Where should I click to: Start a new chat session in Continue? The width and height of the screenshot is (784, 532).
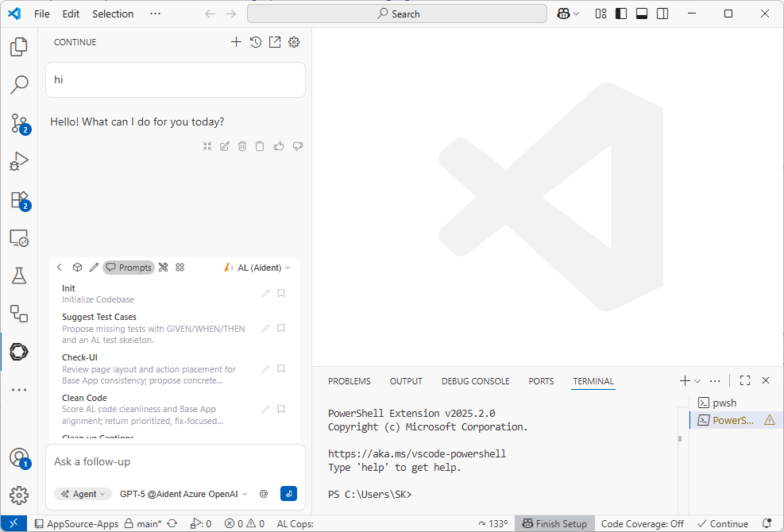click(x=236, y=41)
